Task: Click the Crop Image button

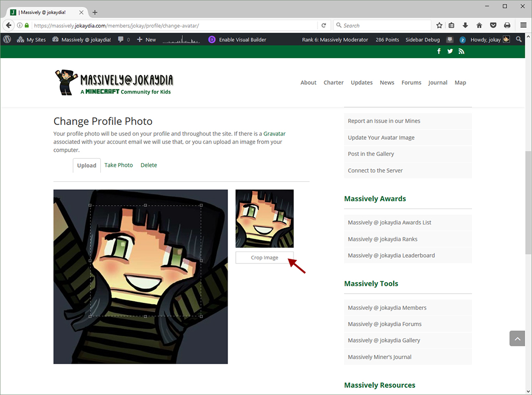Action: tap(264, 258)
